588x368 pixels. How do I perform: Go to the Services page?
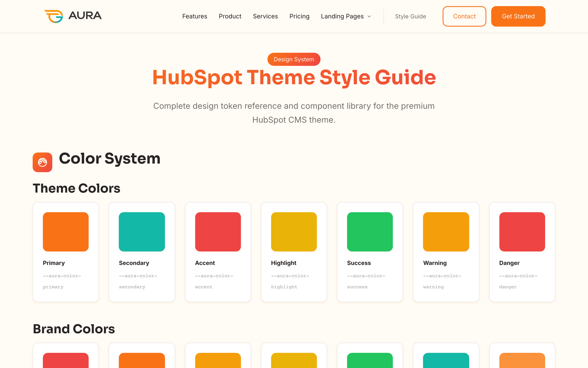[x=265, y=16]
